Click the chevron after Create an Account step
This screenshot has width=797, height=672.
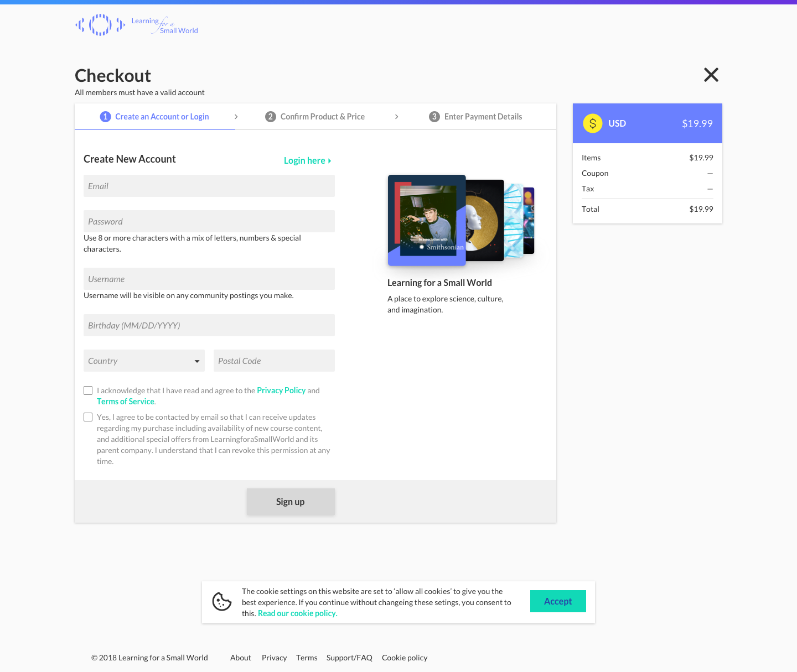coord(236,117)
